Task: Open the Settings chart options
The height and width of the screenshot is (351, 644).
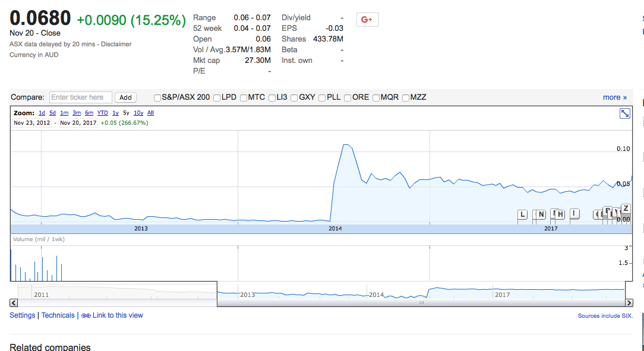Action: [23, 315]
